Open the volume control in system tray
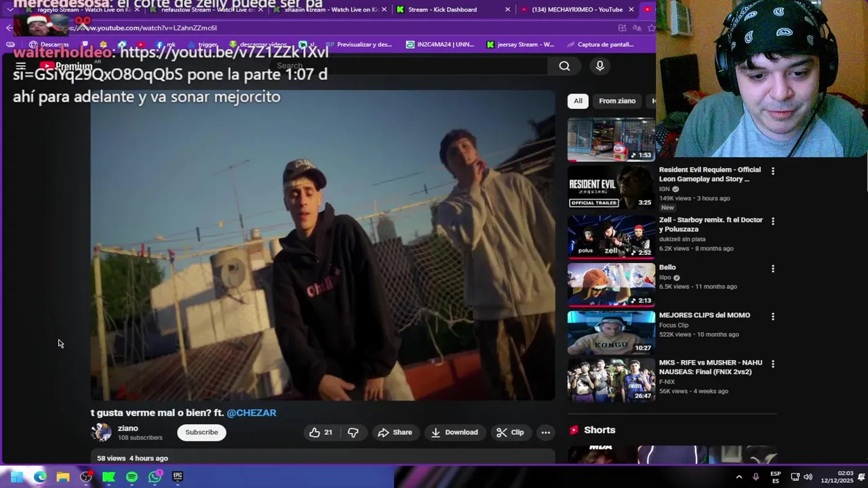The height and width of the screenshot is (488, 868). (808, 477)
